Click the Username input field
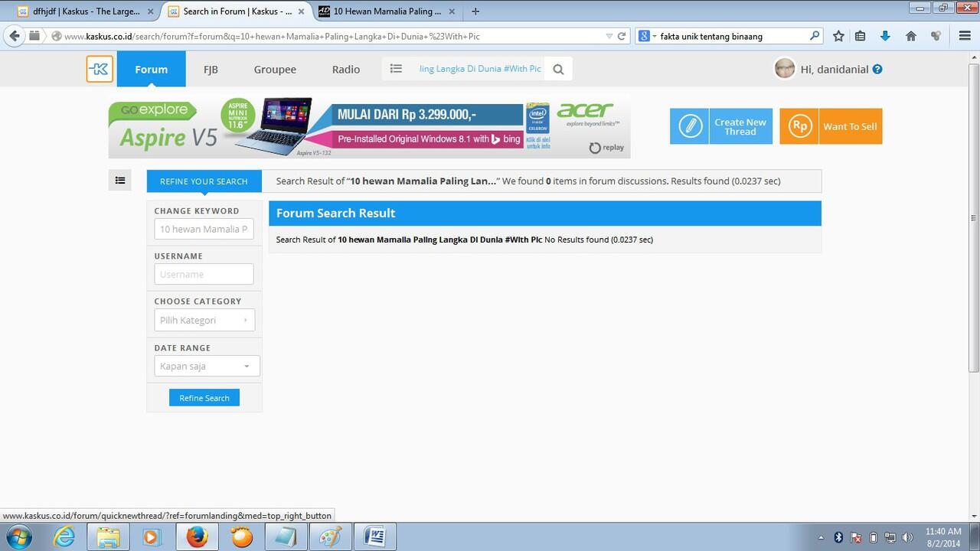This screenshot has width=980, height=551. (204, 274)
